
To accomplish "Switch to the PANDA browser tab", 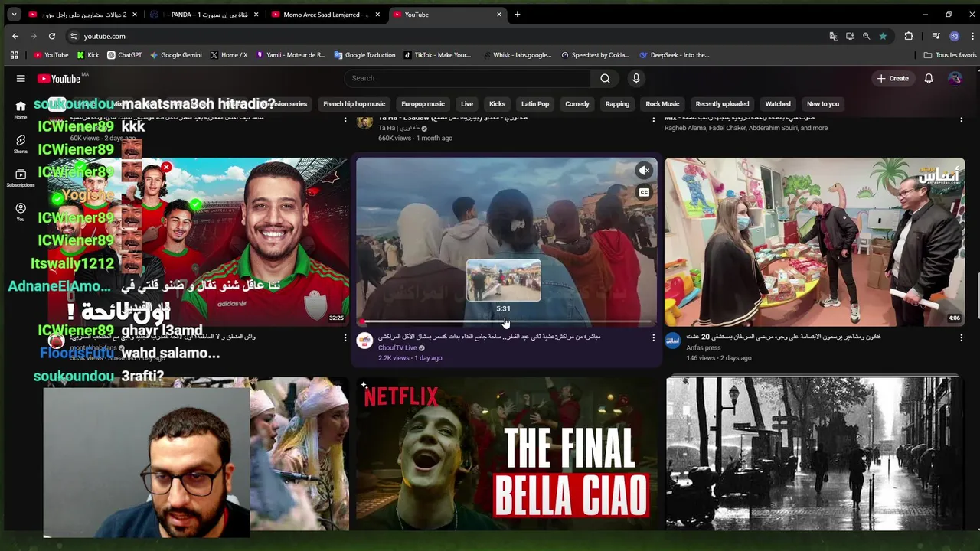I will click(204, 15).
